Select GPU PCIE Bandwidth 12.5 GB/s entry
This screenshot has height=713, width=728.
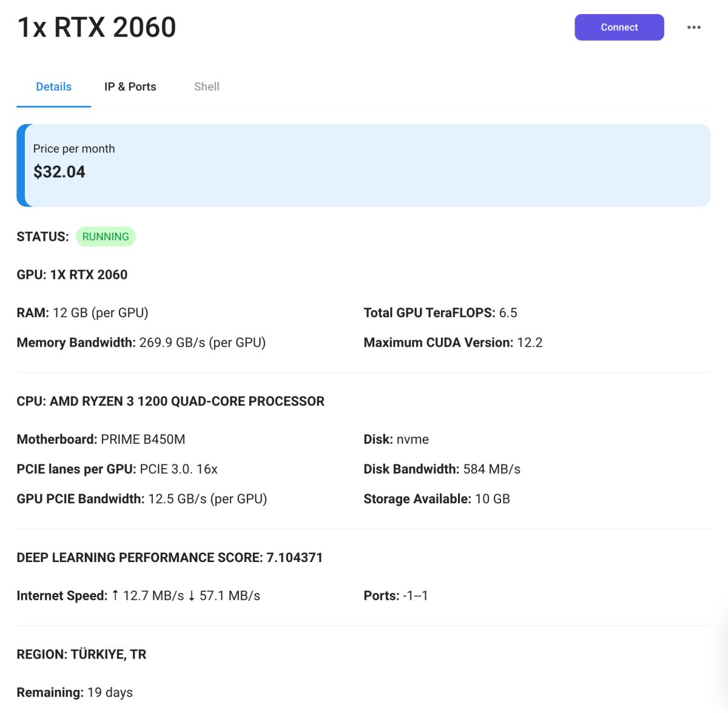[x=142, y=499]
